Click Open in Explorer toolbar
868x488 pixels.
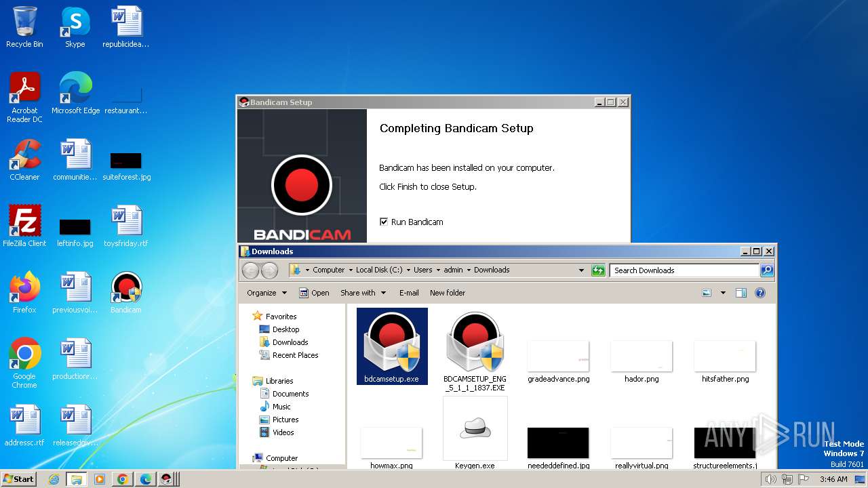[314, 293]
